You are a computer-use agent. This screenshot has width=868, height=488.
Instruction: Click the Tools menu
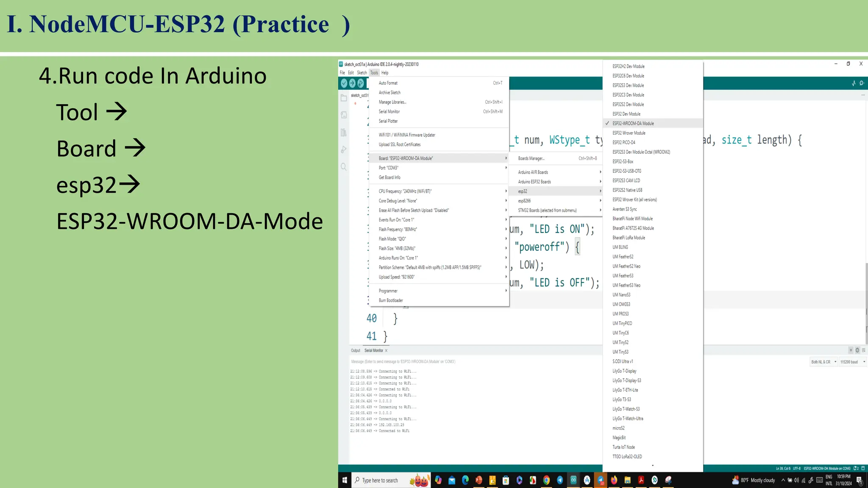[x=374, y=73]
